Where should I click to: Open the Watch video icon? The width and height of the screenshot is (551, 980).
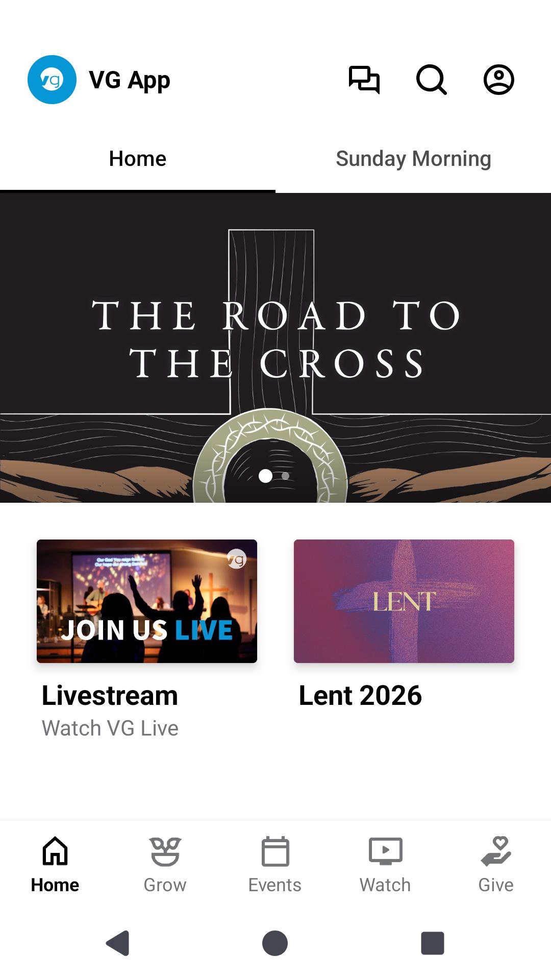pyautogui.click(x=385, y=851)
